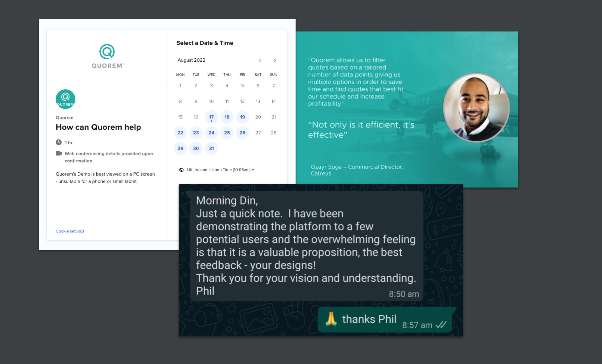
Task: Click the August 2022 month label
Action: coord(191,60)
